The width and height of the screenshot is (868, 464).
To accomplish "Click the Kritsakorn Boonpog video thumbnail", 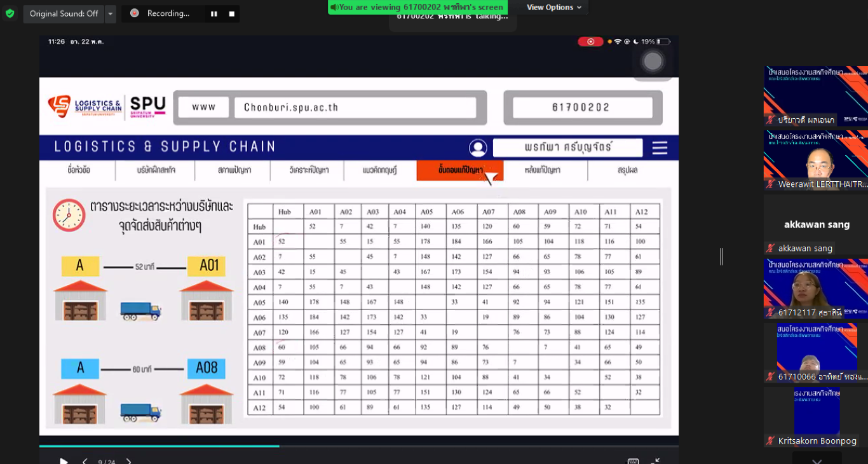I will [816, 416].
